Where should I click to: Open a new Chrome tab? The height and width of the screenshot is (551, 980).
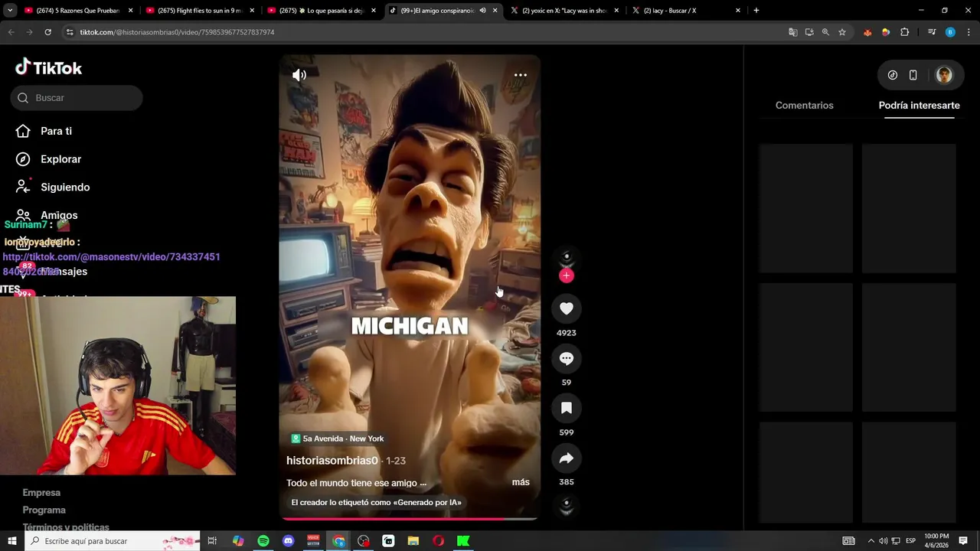tap(756, 11)
